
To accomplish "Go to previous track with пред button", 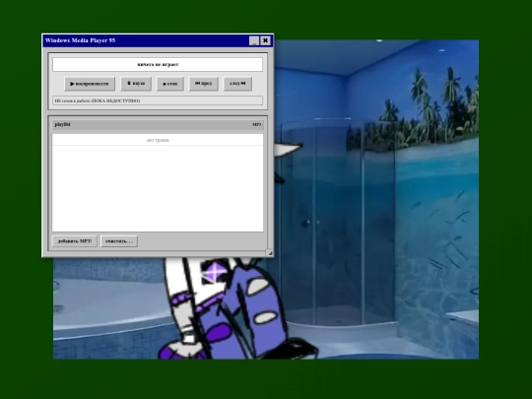I will [204, 84].
